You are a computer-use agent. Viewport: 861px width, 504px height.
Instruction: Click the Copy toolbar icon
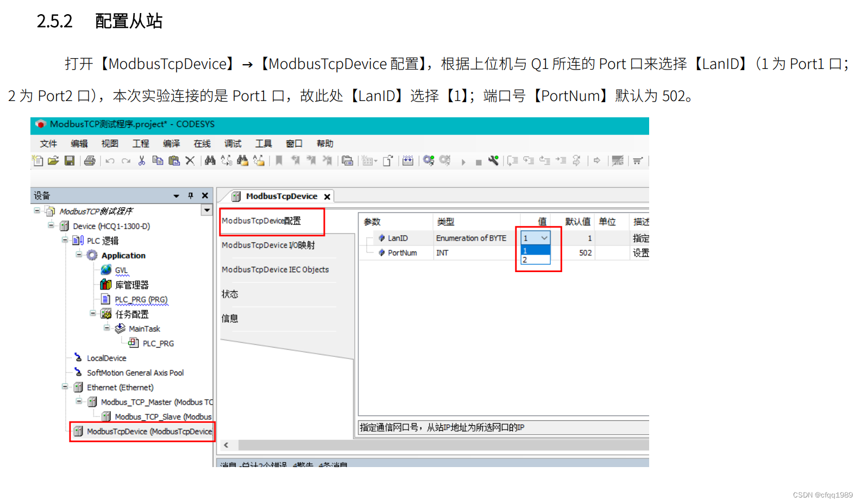pos(158,160)
